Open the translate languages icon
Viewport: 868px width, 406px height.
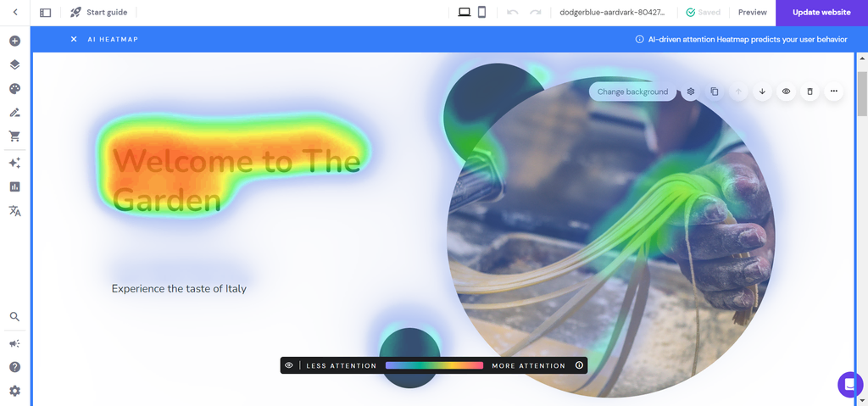click(15, 210)
